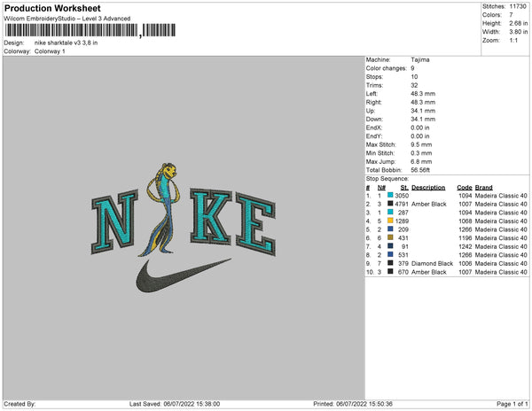532x411 pixels.
Task: Choose the yellow swatch beside 1289 stitches
Action: tap(390, 221)
